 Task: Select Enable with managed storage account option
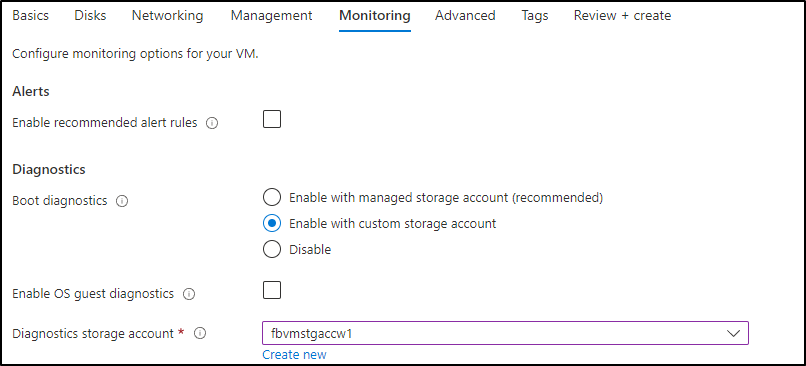[272, 197]
